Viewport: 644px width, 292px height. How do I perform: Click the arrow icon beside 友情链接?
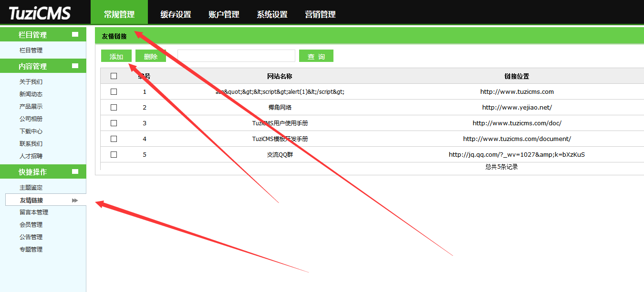pyautogui.click(x=75, y=201)
